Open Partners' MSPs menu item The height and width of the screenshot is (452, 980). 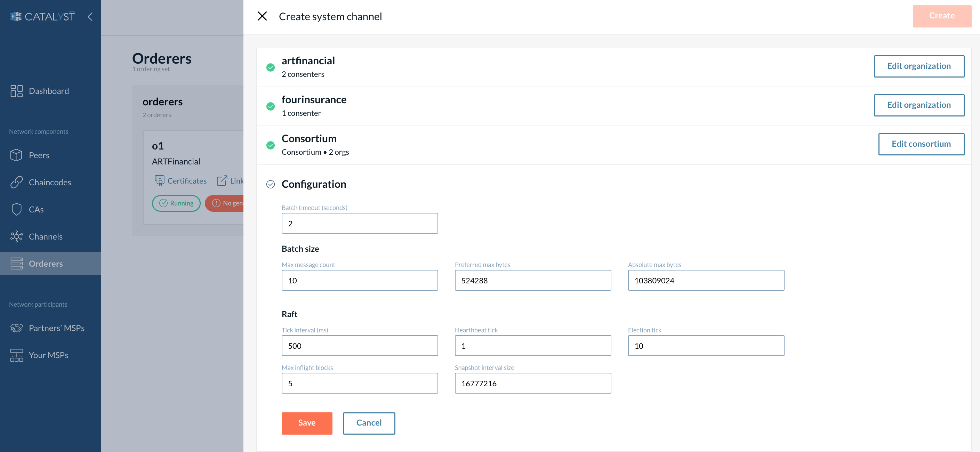(x=57, y=328)
